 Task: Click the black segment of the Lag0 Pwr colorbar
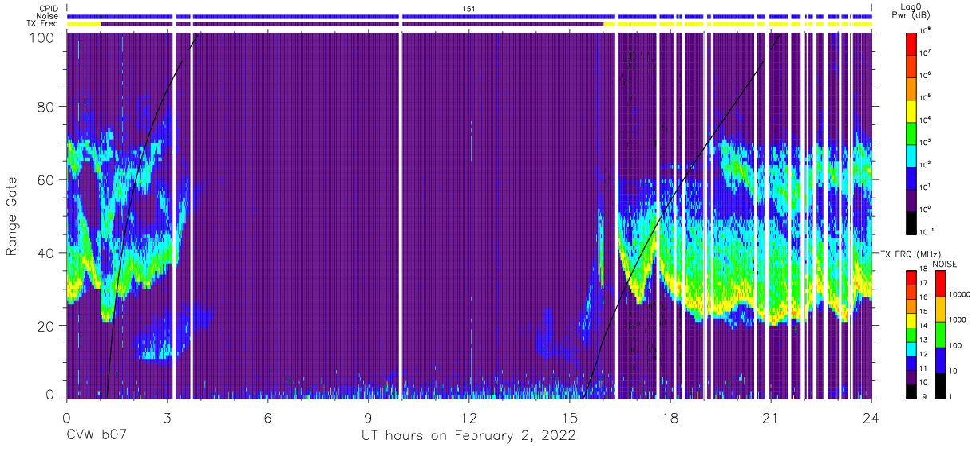(912, 222)
